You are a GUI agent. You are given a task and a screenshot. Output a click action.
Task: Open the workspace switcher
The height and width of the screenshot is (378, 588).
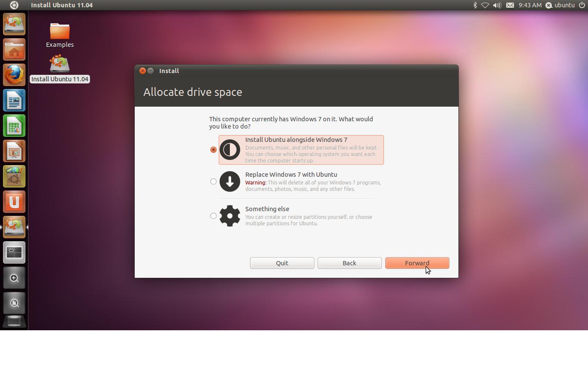click(x=14, y=252)
